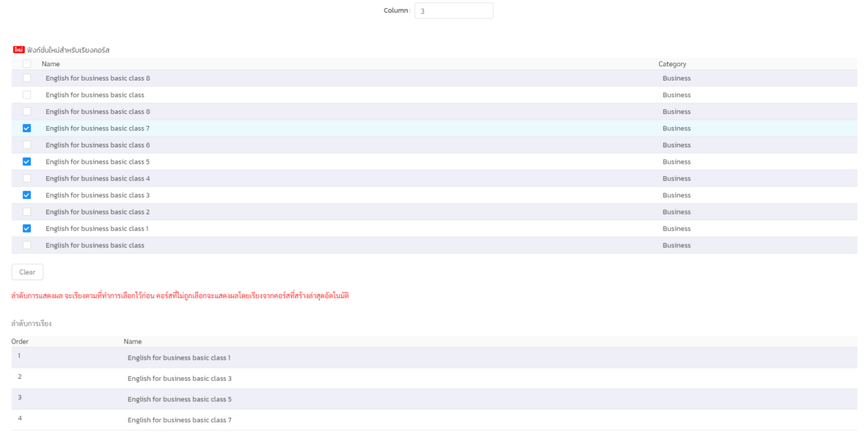Image resolution: width=868 pixels, height=436 pixels.
Task: Click the red new badge icon
Action: 19,50
